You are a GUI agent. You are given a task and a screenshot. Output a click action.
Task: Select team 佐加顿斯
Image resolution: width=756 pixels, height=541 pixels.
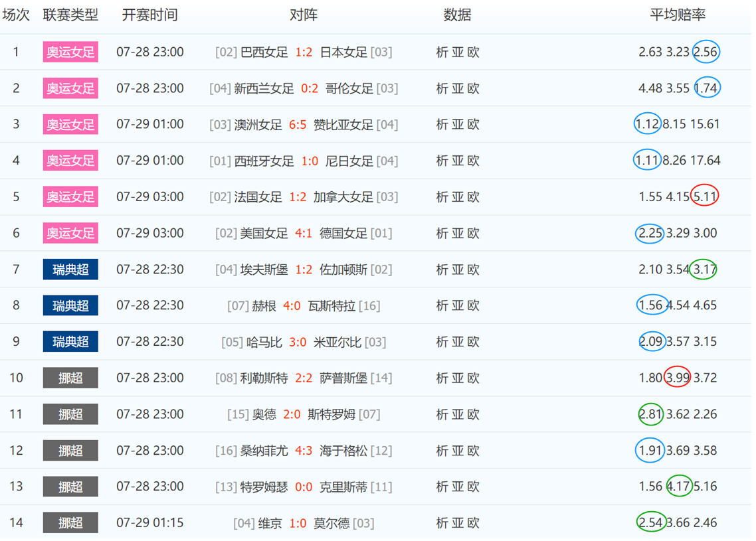[x=343, y=270]
